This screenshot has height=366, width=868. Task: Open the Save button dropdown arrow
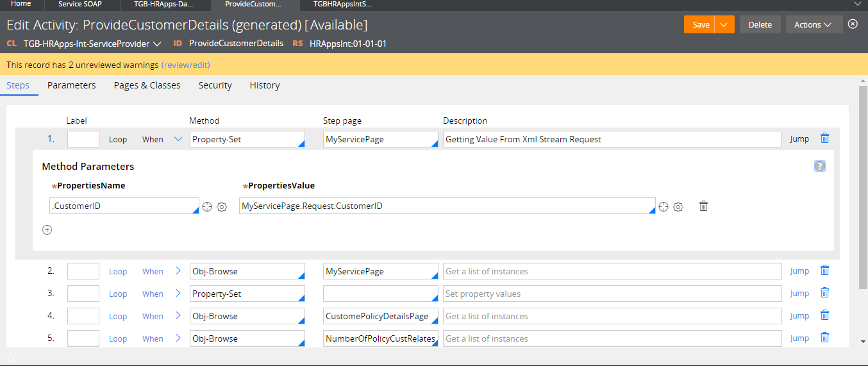click(723, 24)
